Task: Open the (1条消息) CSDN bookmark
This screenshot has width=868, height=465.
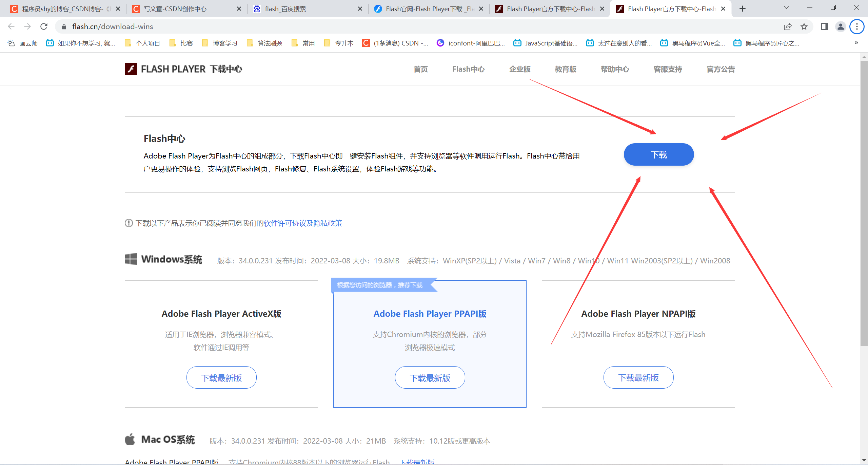Action: tap(395, 43)
